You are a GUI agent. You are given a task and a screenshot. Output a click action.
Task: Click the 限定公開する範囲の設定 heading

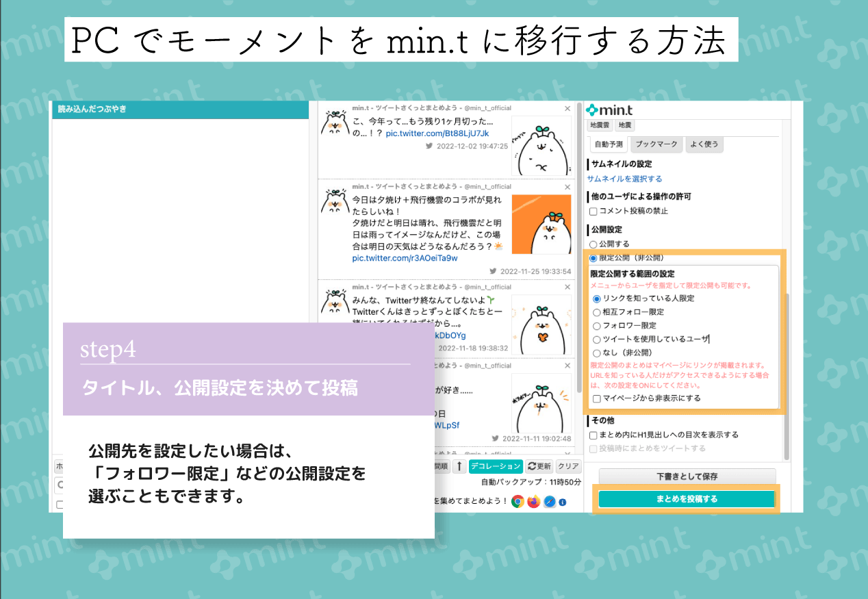(633, 274)
